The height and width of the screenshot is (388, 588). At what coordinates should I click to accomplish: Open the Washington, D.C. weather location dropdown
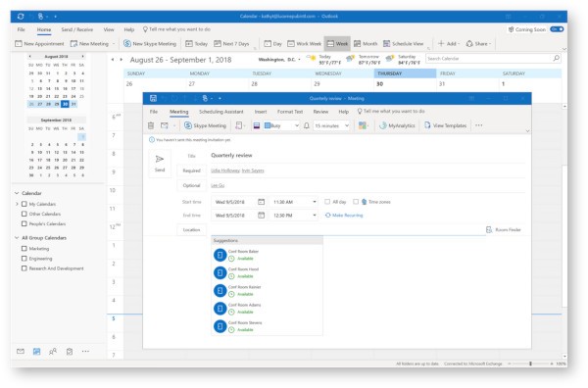(299, 59)
